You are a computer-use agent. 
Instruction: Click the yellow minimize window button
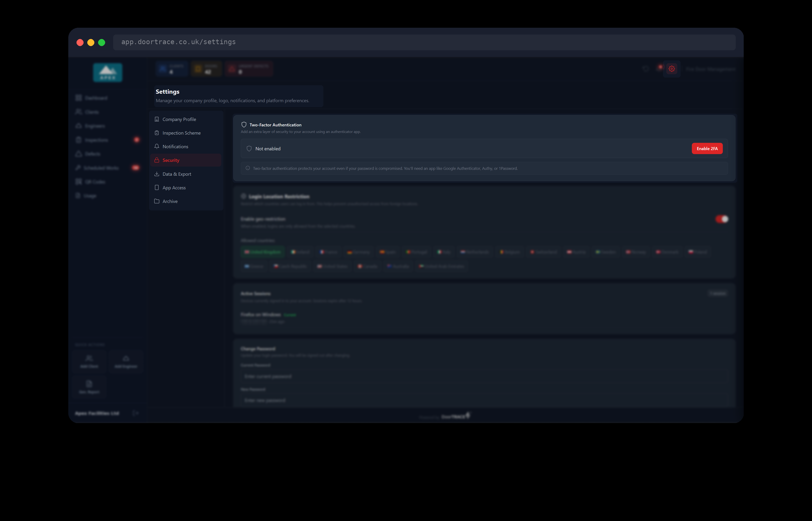pos(91,42)
